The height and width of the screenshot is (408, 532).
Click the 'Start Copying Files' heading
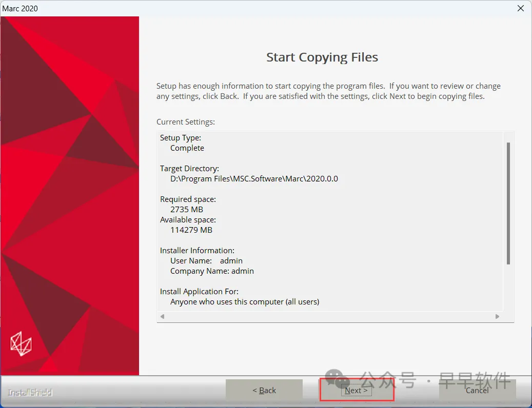click(x=322, y=57)
